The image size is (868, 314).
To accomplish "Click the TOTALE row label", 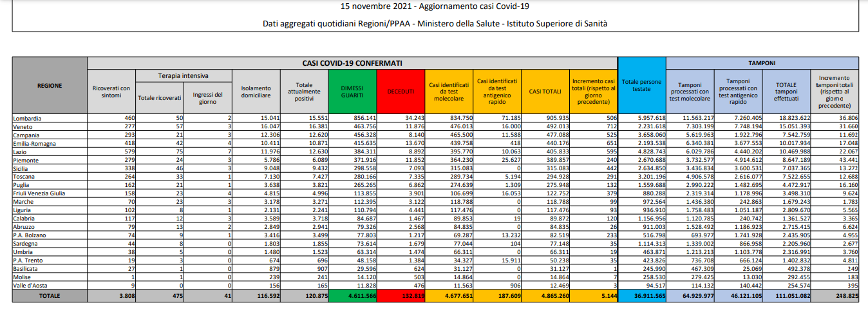I will pyautogui.click(x=50, y=295).
